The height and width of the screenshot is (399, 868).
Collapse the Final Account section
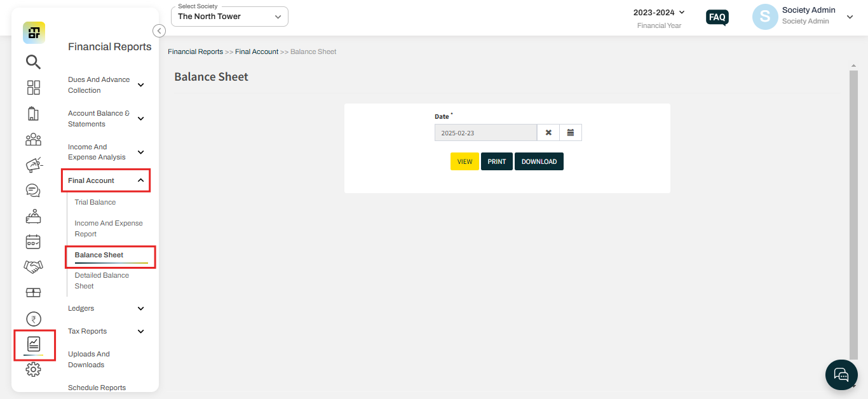point(106,180)
